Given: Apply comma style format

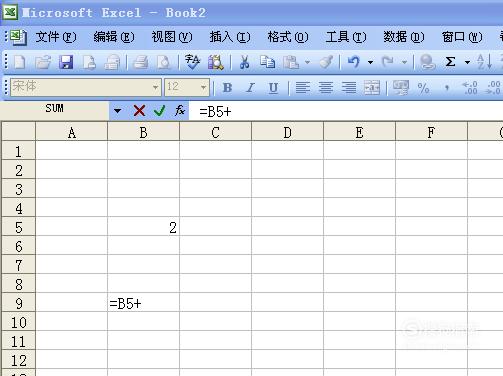Looking at the screenshot, I should (447, 88).
